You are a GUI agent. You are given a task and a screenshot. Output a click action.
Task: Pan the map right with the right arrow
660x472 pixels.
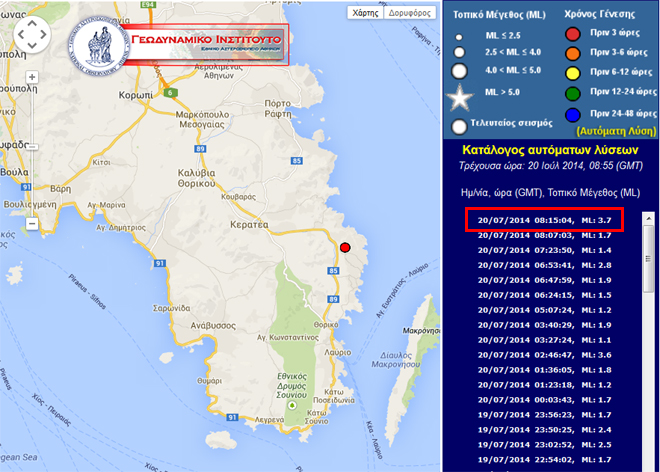(x=45, y=35)
